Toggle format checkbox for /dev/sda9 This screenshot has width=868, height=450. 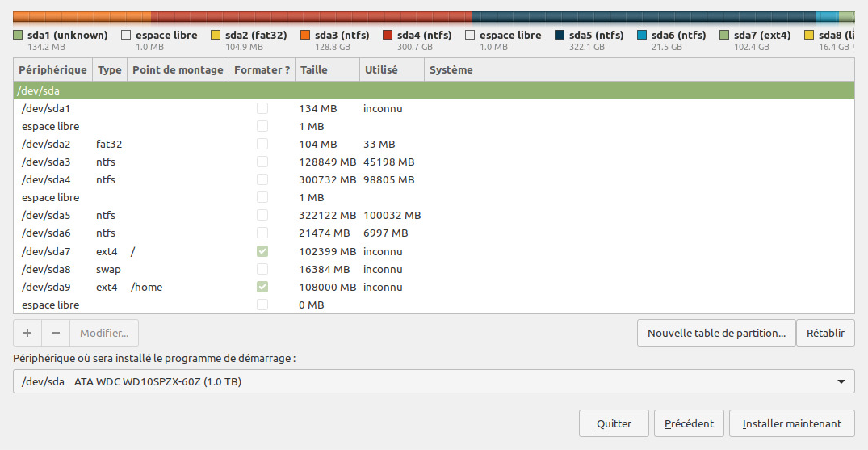pyautogui.click(x=262, y=287)
